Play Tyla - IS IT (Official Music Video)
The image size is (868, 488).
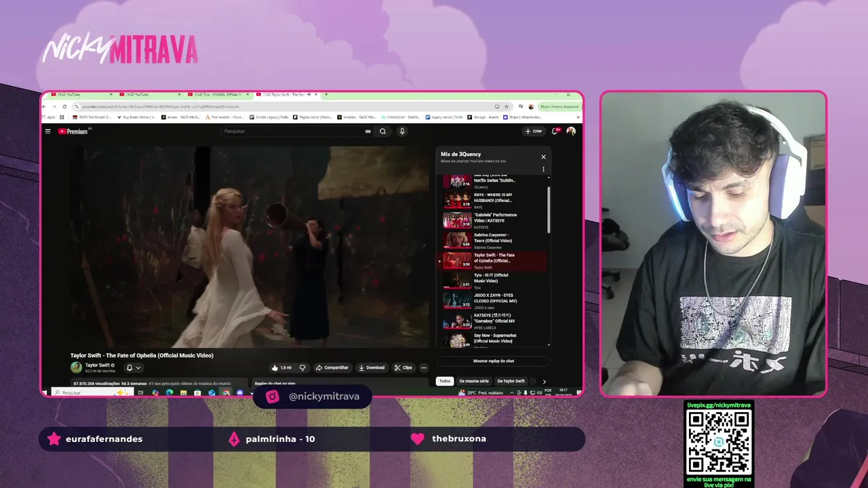493,281
